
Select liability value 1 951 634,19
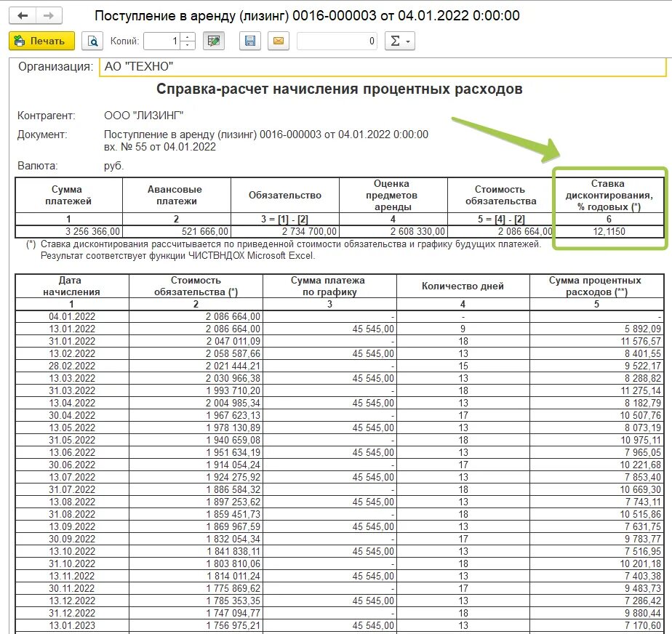click(x=196, y=453)
